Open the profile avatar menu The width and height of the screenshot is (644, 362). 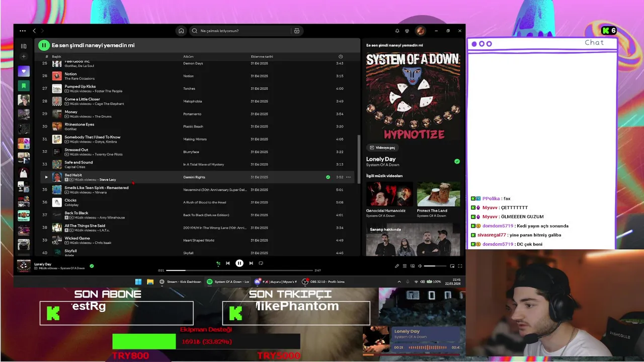(x=420, y=31)
